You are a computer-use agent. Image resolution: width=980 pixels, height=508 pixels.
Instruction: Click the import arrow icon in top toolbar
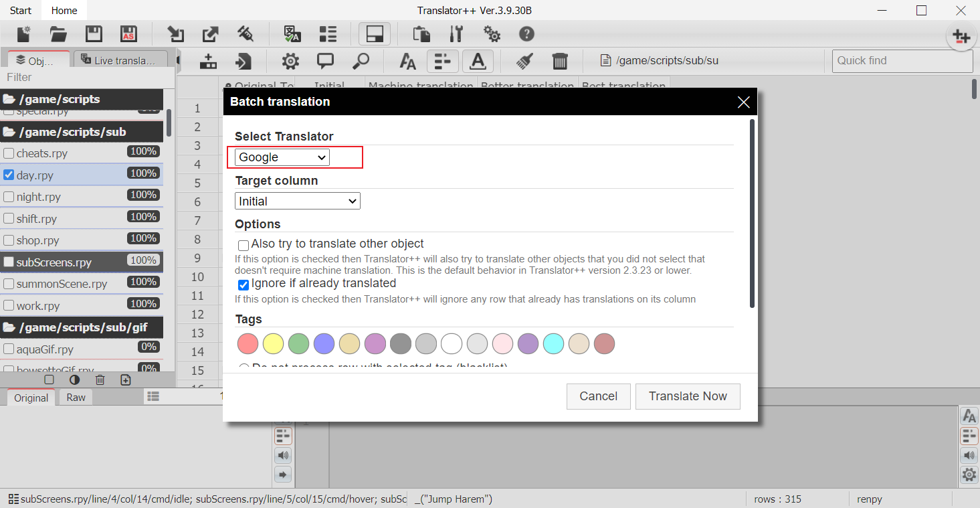pos(175,34)
